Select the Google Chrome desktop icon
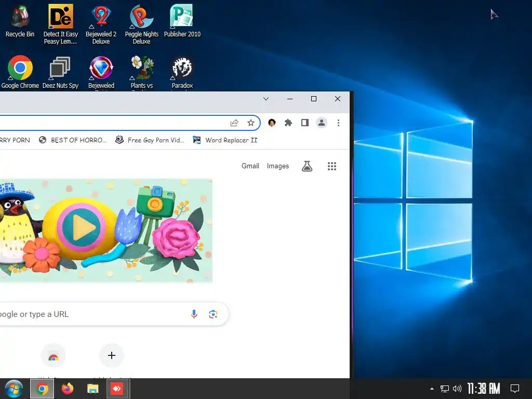This screenshot has width=532, height=399. click(20, 72)
